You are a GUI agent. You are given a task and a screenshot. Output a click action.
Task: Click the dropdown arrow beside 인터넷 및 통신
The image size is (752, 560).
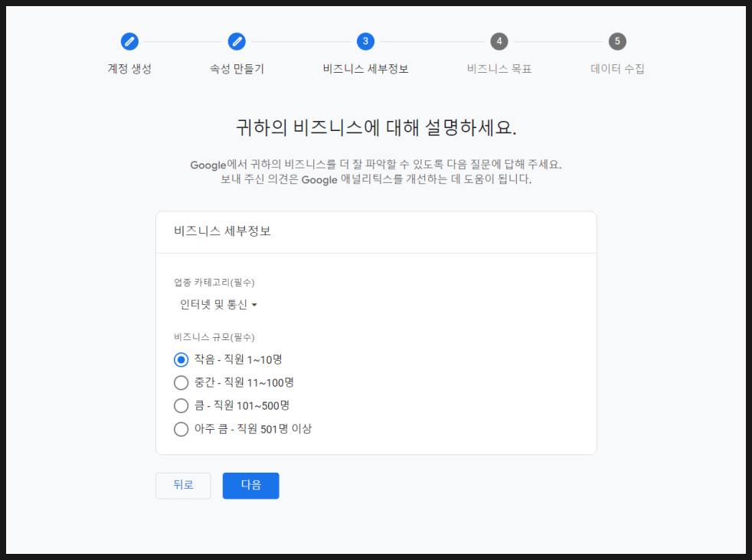coord(254,306)
